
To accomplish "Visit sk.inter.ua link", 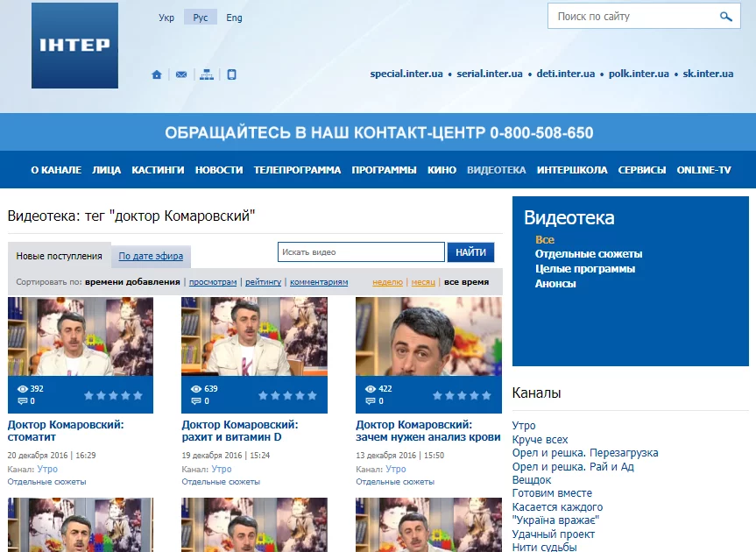I will pos(708,74).
